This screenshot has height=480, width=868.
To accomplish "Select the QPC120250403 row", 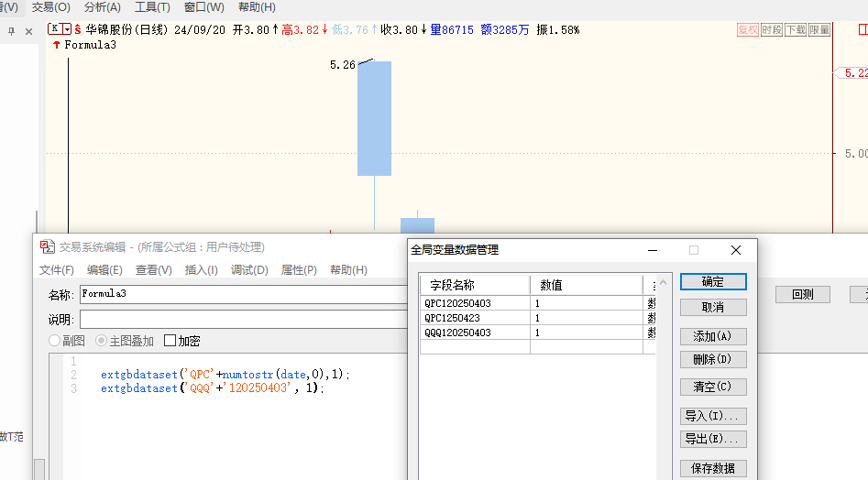I will click(538, 303).
